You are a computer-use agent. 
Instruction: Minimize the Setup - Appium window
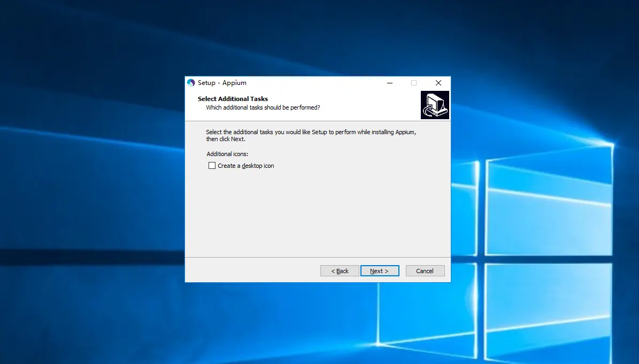point(390,83)
